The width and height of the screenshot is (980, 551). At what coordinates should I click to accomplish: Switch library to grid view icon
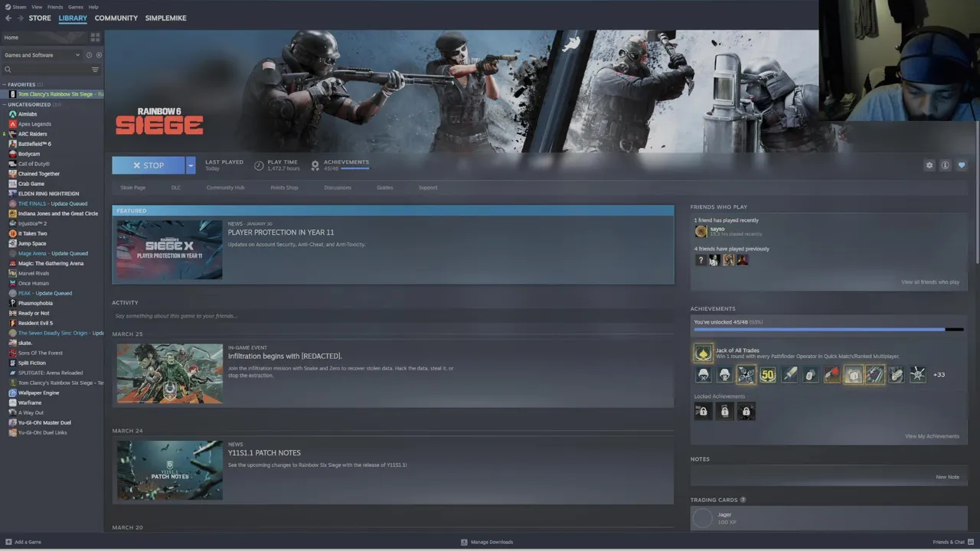pos(95,37)
